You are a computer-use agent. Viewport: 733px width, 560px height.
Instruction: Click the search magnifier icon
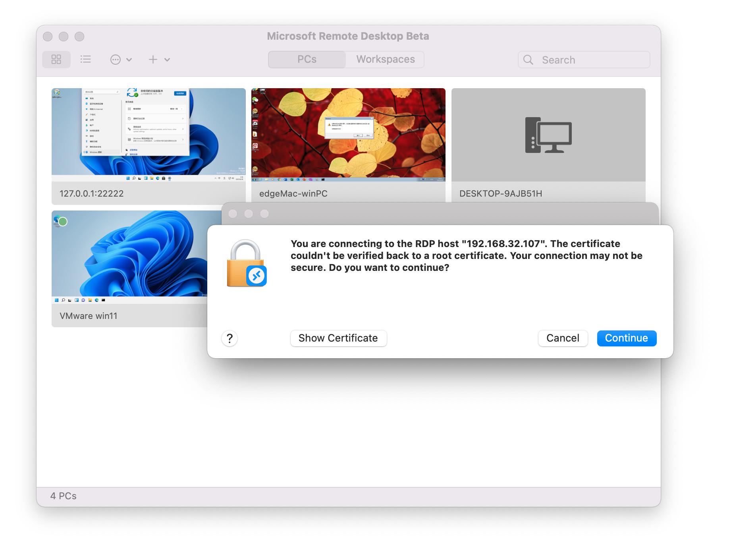click(528, 60)
